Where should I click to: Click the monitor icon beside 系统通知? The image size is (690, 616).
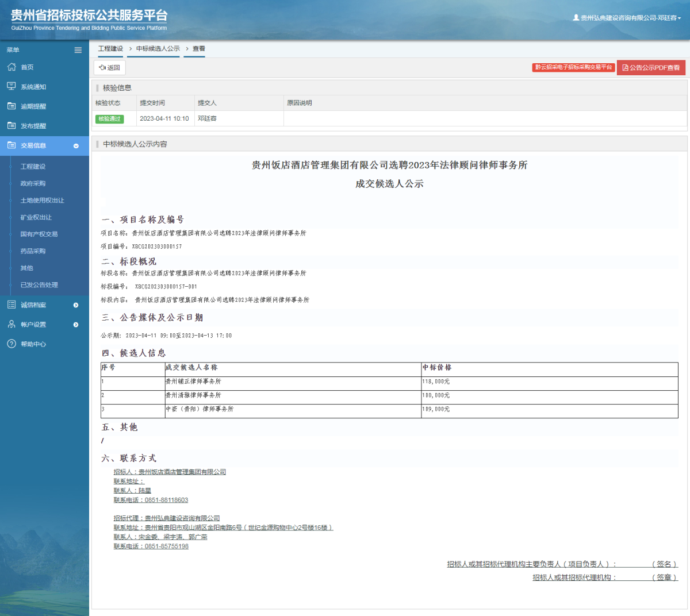point(11,86)
